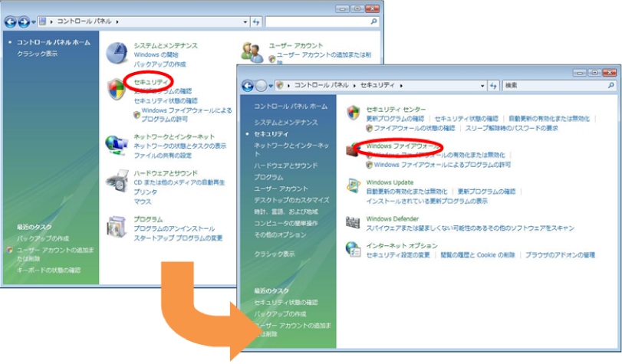This screenshot has height=364, width=622.
Task: Select コントロール パネル ホーム in the front window sidebar
Action: click(291, 106)
